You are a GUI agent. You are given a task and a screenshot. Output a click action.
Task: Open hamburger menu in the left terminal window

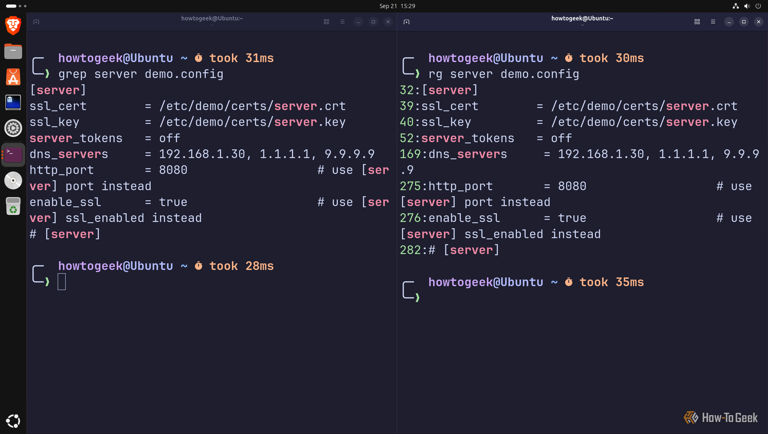(342, 22)
